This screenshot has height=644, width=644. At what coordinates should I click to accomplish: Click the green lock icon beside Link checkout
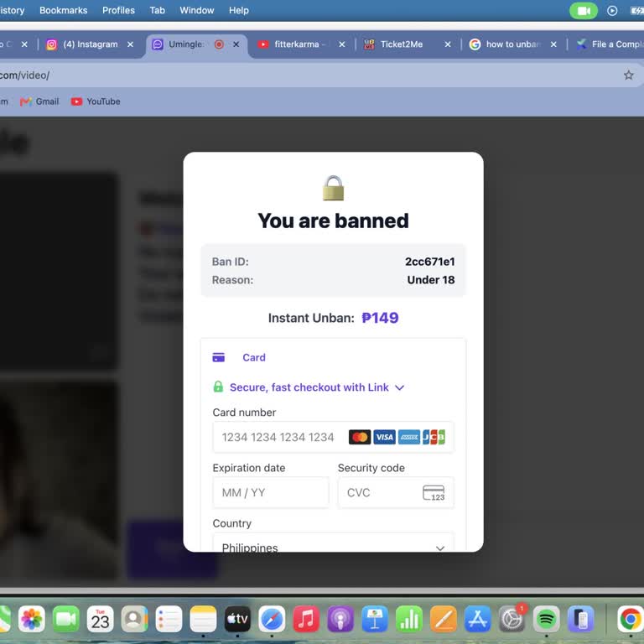(218, 387)
